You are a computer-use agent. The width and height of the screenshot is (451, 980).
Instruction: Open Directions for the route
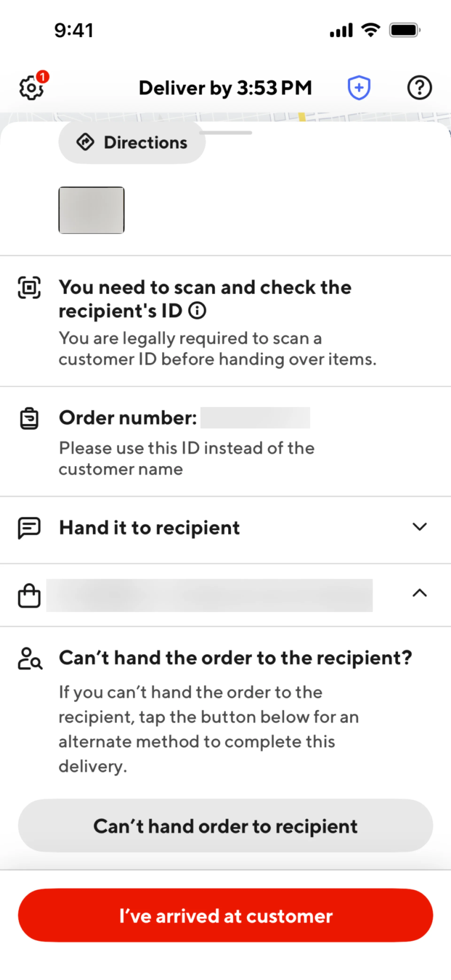point(132,143)
